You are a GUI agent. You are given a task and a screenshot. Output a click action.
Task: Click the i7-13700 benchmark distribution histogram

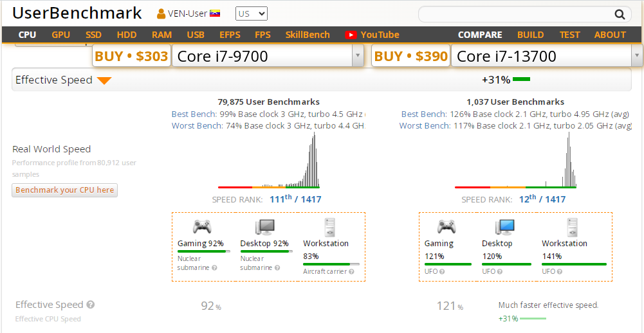click(515, 160)
